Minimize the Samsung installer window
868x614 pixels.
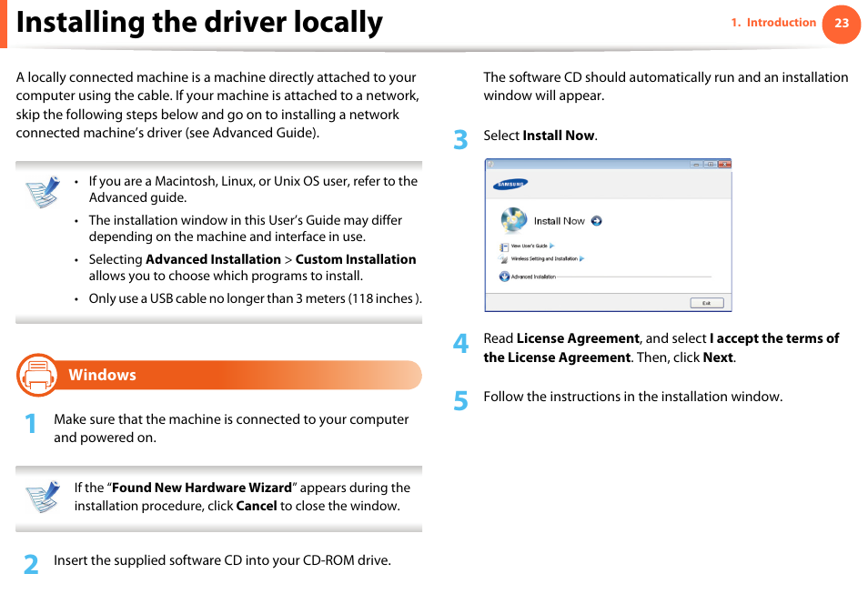(x=696, y=165)
